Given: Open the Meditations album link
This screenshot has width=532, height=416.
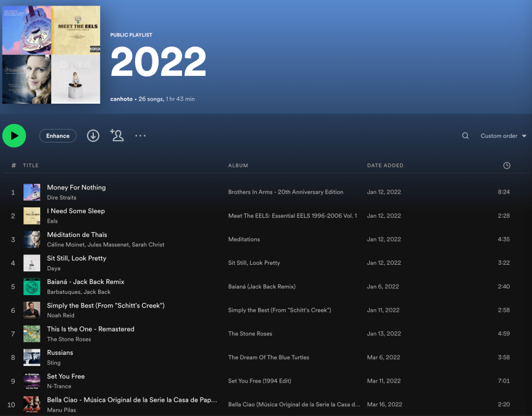Looking at the screenshot, I should coord(244,239).
